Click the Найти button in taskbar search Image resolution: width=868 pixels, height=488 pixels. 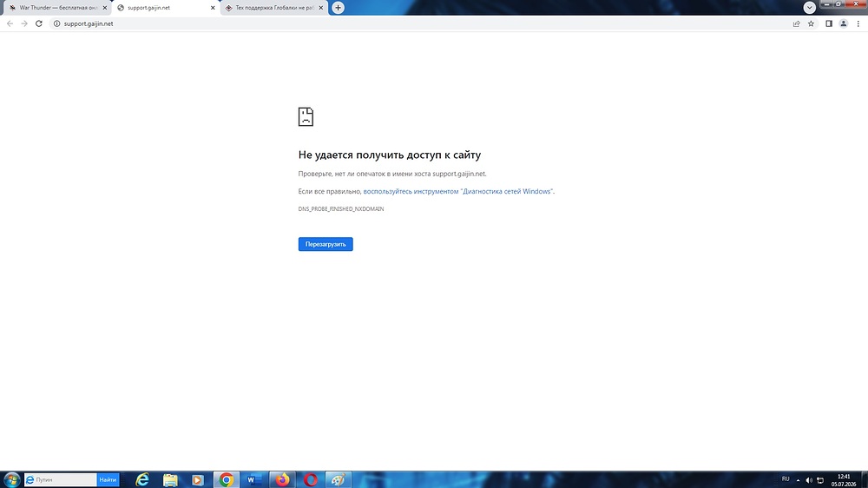click(108, 479)
